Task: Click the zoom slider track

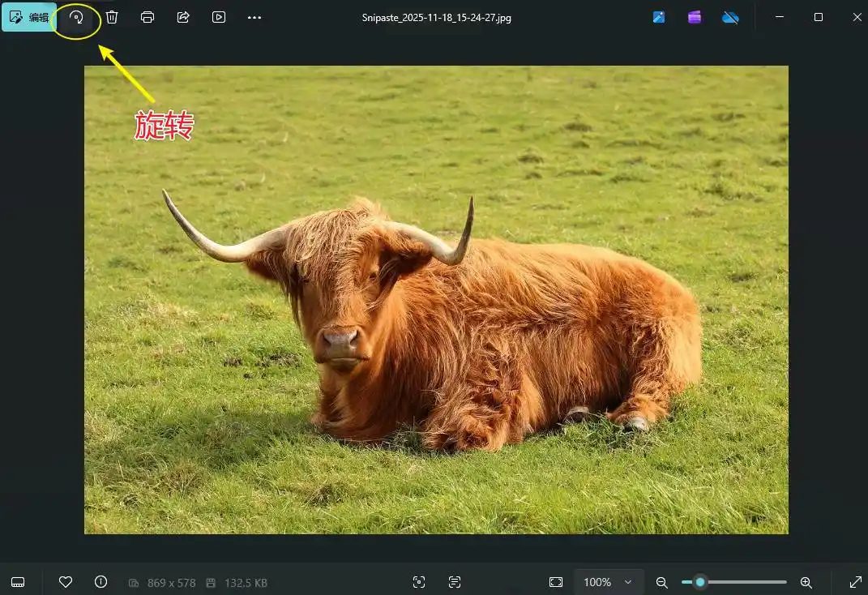Action: (746, 582)
